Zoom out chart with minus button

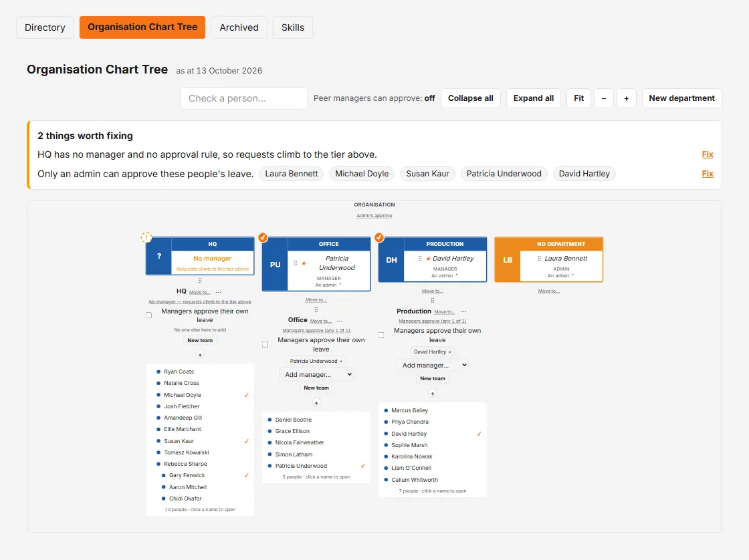[x=604, y=98]
